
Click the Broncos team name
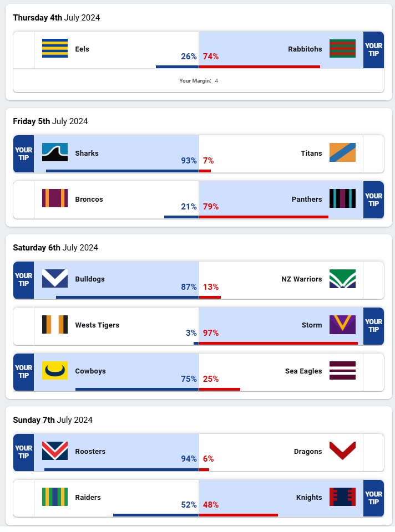89,199
